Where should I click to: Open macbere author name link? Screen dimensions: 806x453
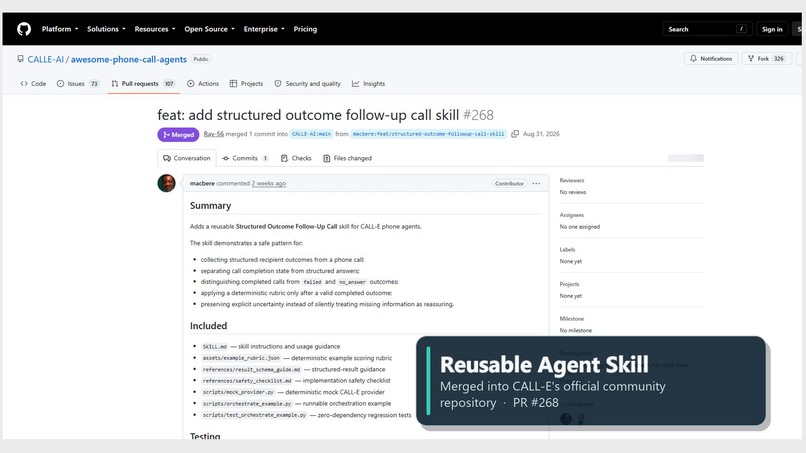pos(202,184)
